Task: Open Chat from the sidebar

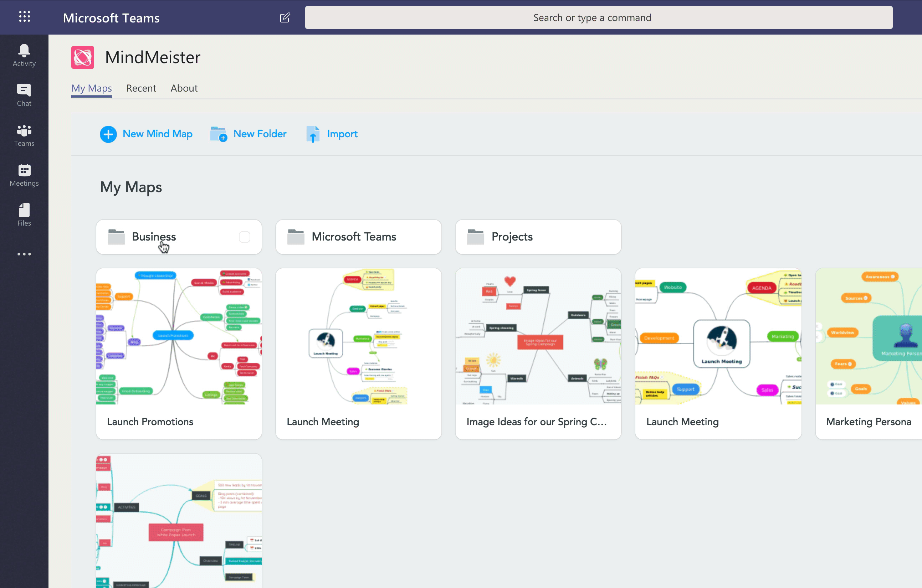Action: pos(24,91)
